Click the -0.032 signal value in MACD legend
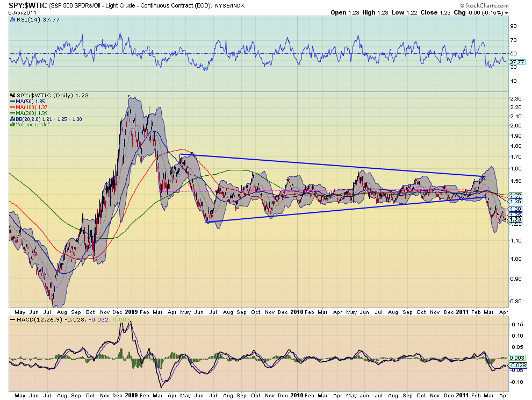Viewport: 532px width, 400px height. [99, 319]
